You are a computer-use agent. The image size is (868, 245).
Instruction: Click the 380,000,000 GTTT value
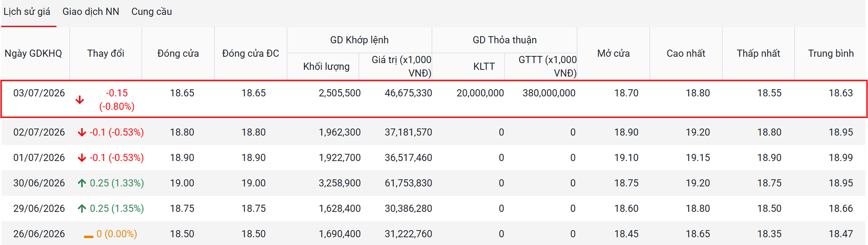[x=549, y=93]
